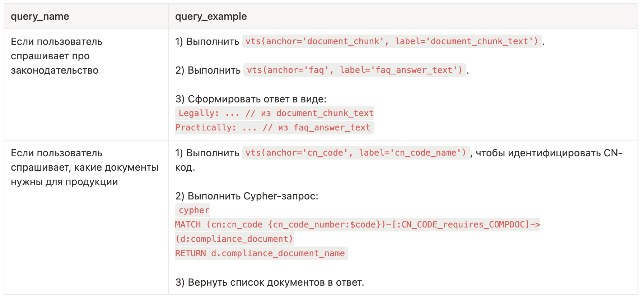The image size is (644, 299).
Task: Select the 'Legally:' code line
Action: coord(275,113)
